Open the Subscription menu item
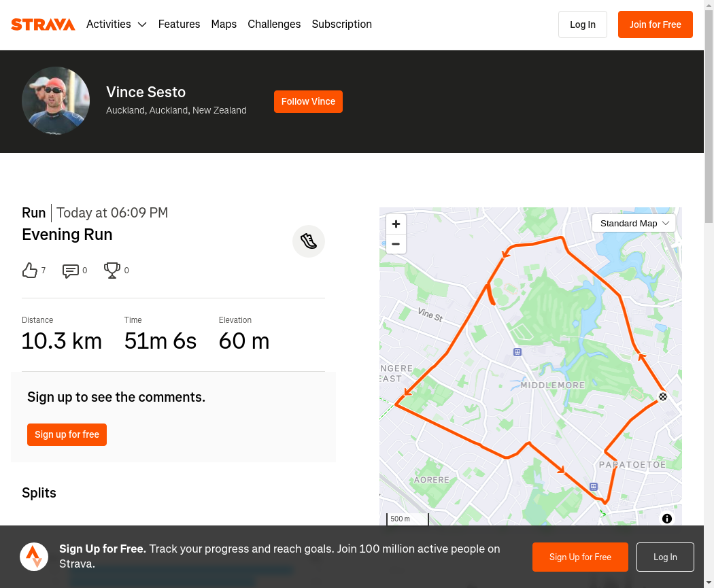Image resolution: width=714 pixels, height=588 pixels. coord(341,24)
